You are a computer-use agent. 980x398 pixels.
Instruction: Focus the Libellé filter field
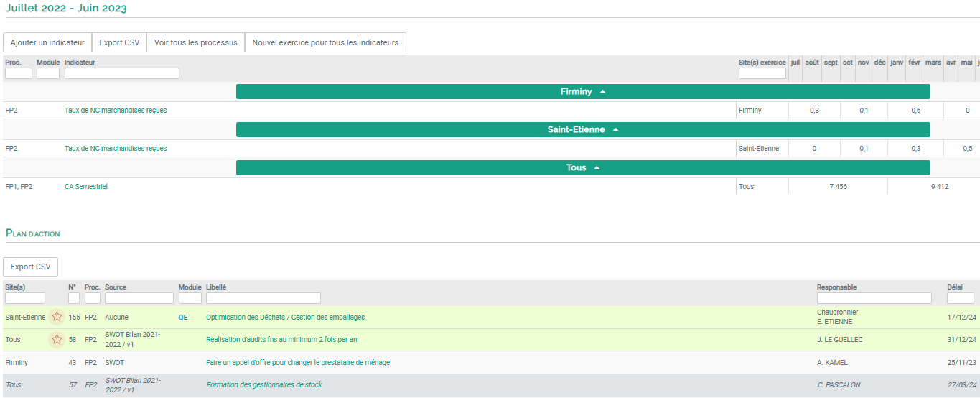pos(263,298)
